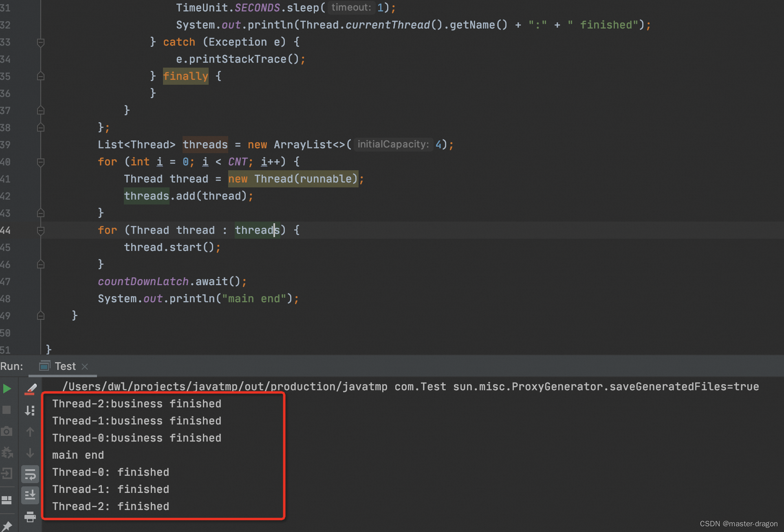The width and height of the screenshot is (784, 532).
Task: Click the exit arrow icon
Action: (x=7, y=473)
